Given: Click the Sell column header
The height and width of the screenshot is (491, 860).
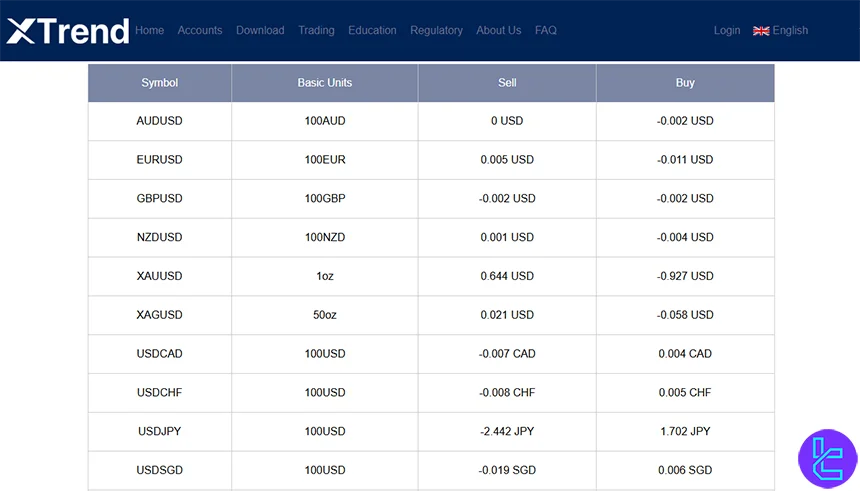Looking at the screenshot, I should coord(507,83).
